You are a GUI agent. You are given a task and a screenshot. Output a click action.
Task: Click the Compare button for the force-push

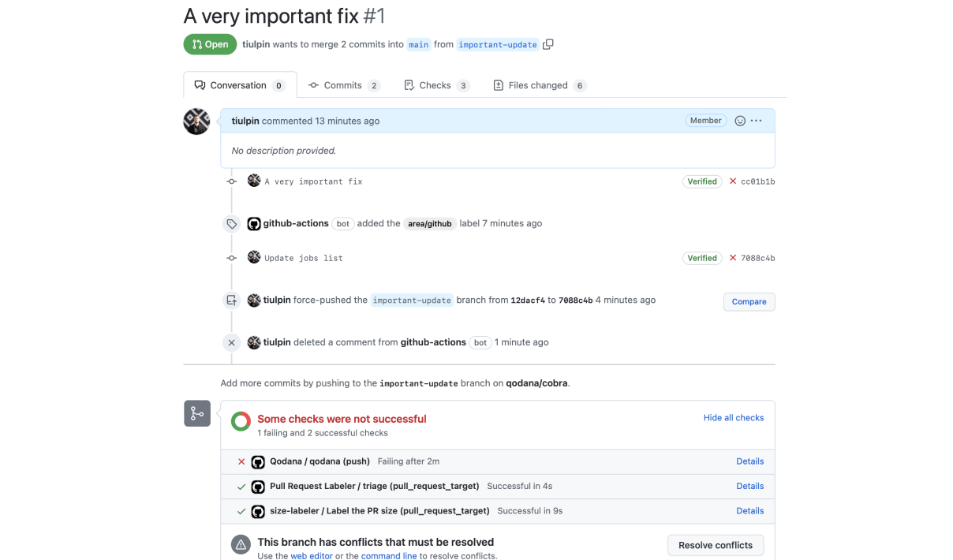(748, 301)
